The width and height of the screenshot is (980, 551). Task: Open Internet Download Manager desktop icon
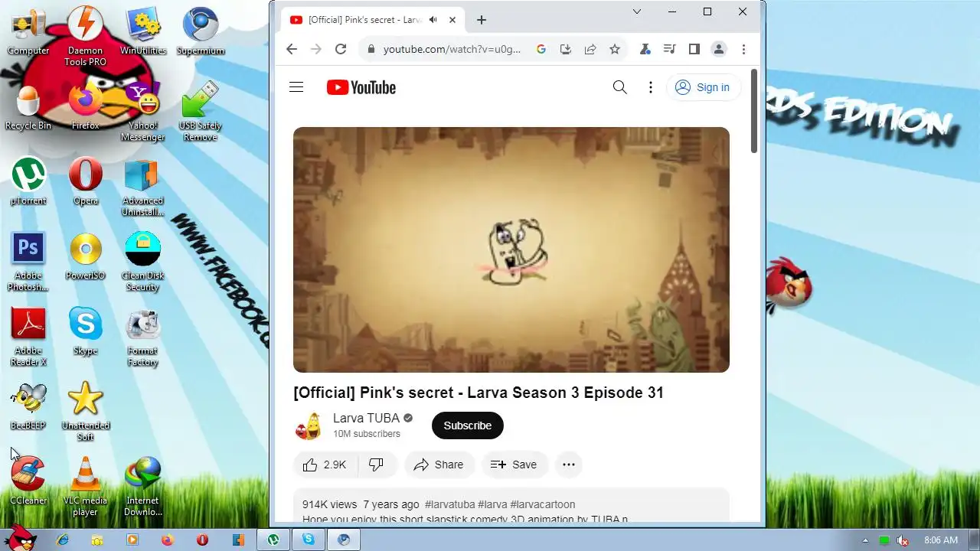142,487
